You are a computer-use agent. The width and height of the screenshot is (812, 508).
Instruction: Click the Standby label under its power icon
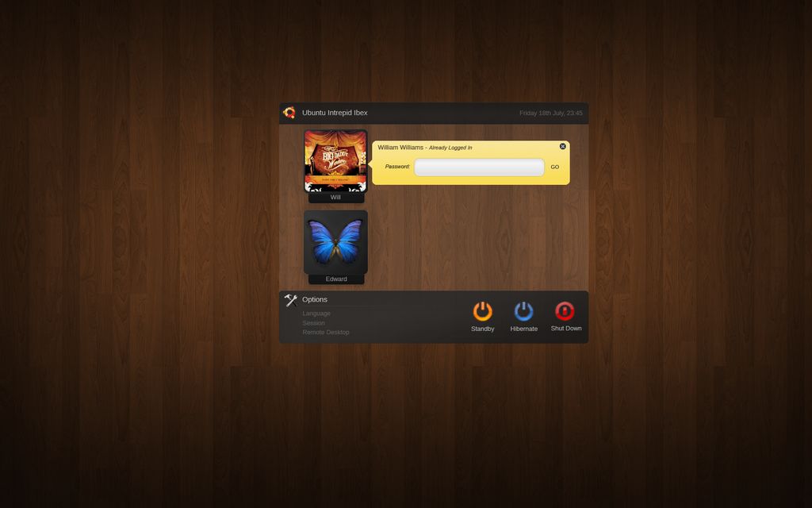point(482,328)
